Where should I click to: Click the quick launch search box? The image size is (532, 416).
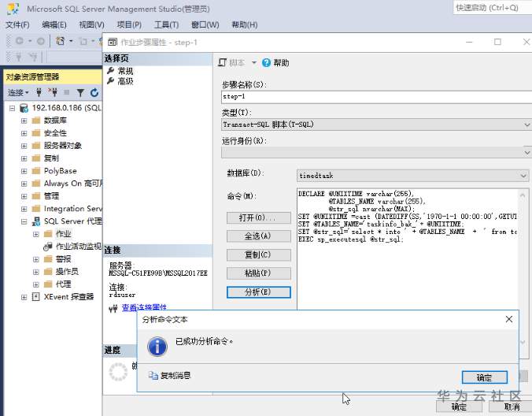click(x=492, y=7)
